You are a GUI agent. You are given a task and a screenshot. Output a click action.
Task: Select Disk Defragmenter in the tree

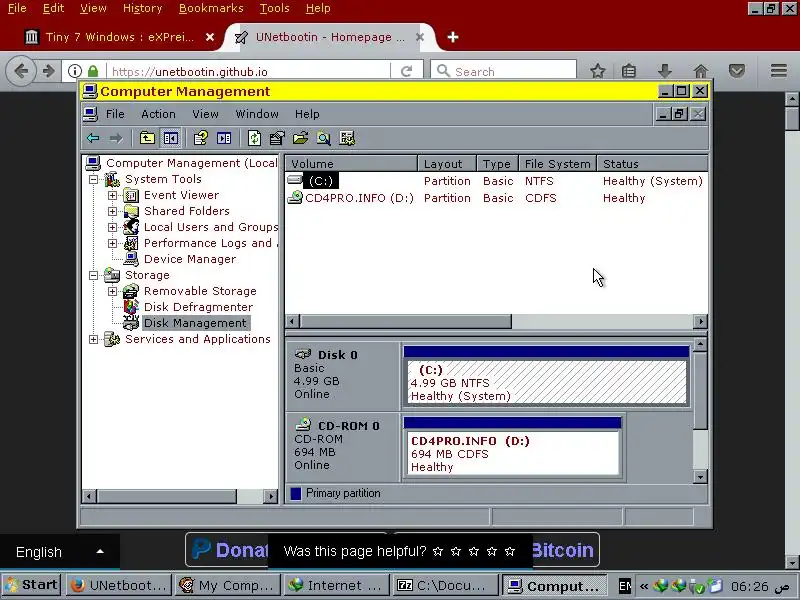[x=198, y=307]
